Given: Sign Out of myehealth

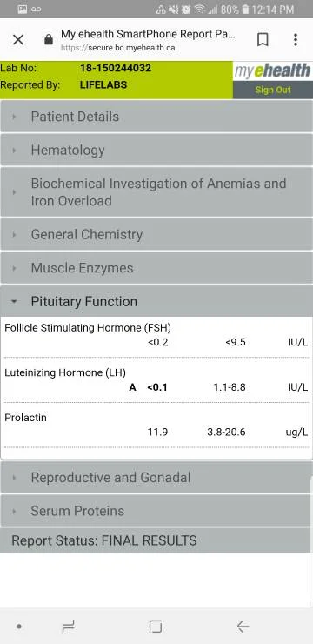Looking at the screenshot, I should tap(273, 90).
